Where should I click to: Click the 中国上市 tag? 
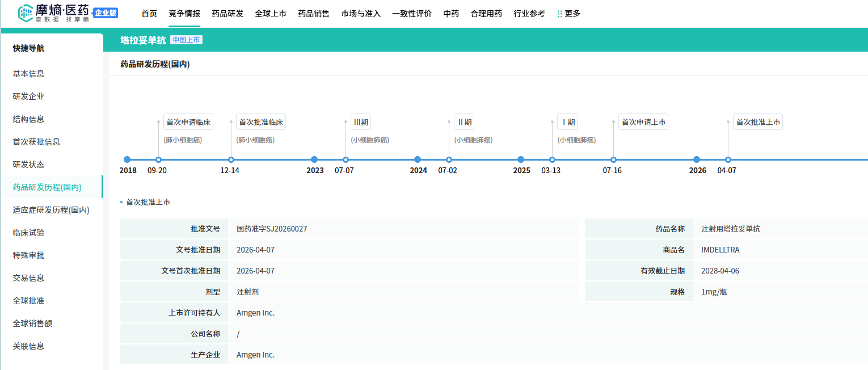186,40
